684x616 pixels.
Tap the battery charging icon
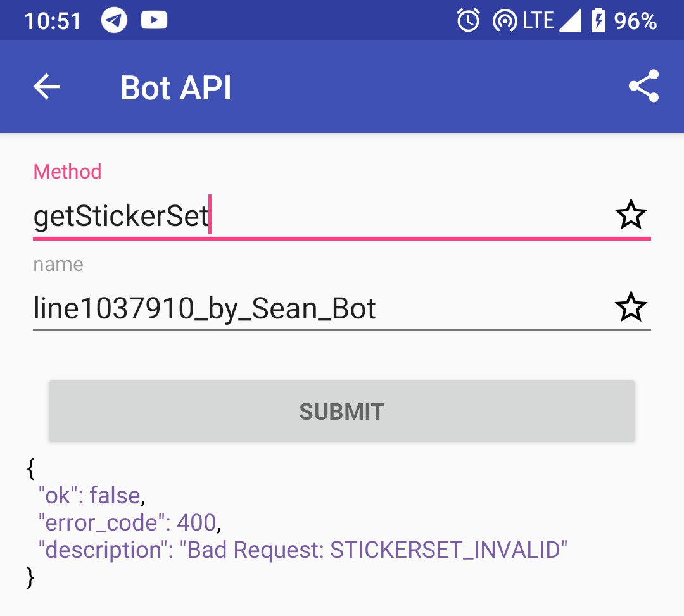(598, 21)
